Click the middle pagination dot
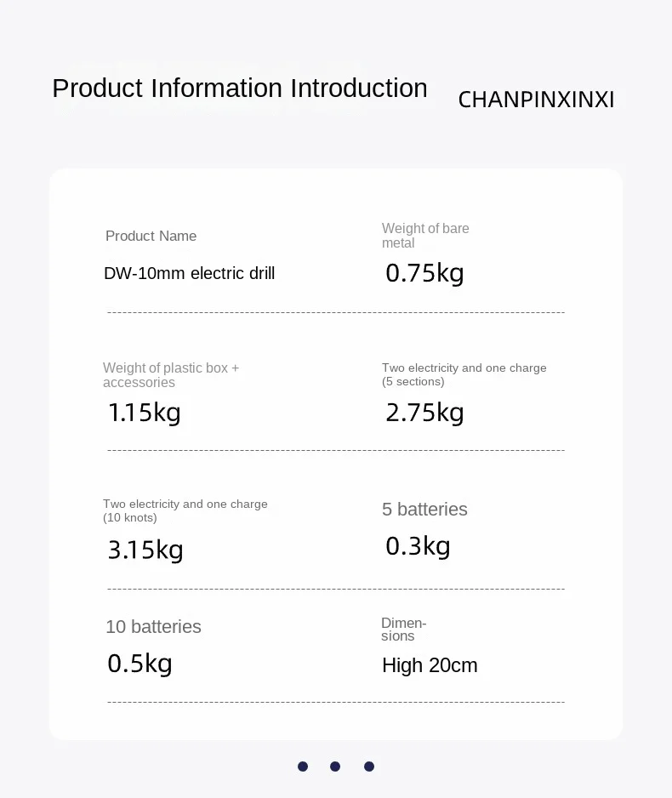Screen dimensions: 672x798 [x=335, y=767]
